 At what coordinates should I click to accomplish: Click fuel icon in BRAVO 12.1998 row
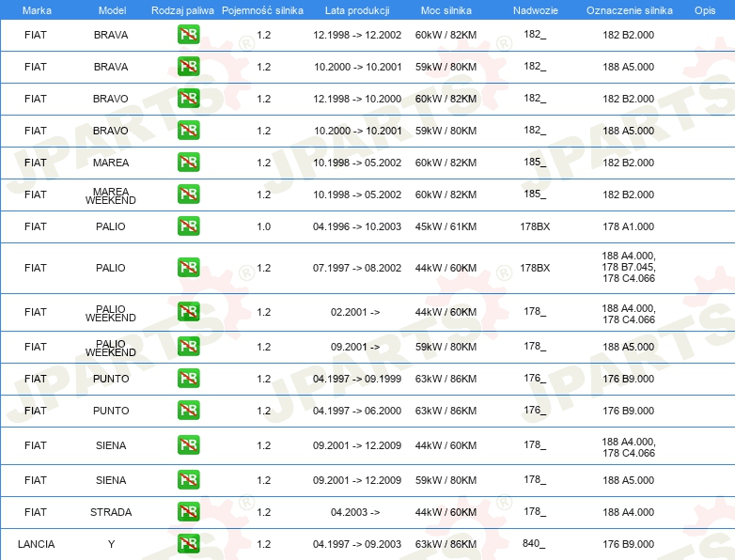pyautogui.click(x=188, y=99)
